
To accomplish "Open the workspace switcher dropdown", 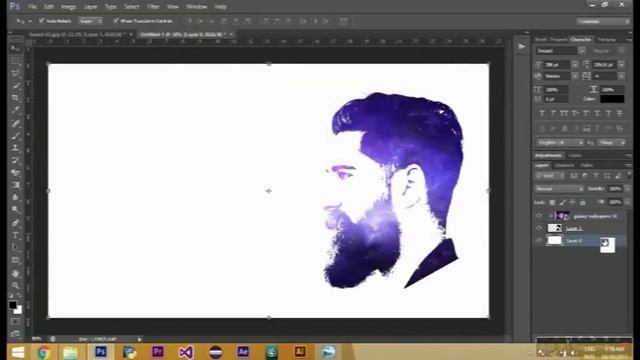I will [602, 21].
